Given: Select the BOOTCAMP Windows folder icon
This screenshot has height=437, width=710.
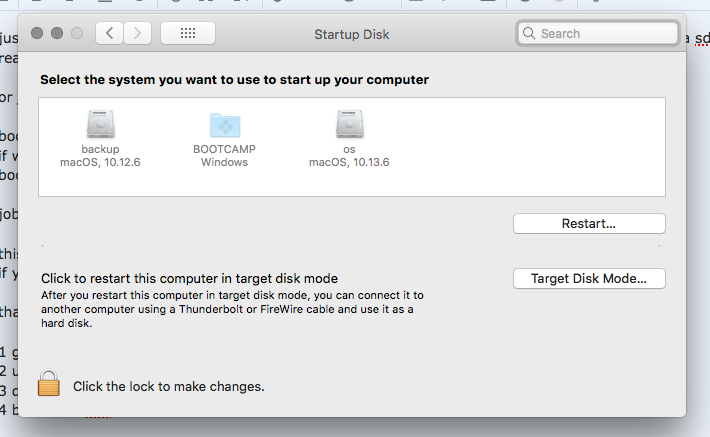Looking at the screenshot, I should pyautogui.click(x=225, y=125).
